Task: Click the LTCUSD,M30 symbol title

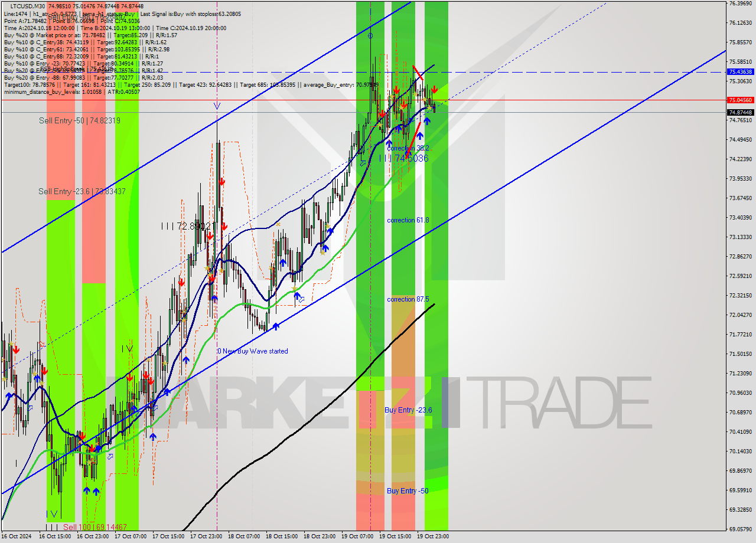Action: 28,6
